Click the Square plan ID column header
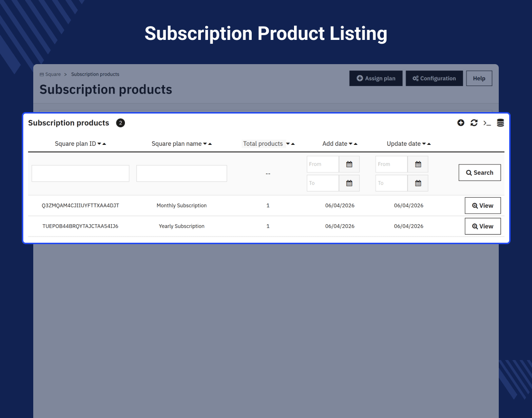Viewport: 532px width, 418px height. click(76, 144)
